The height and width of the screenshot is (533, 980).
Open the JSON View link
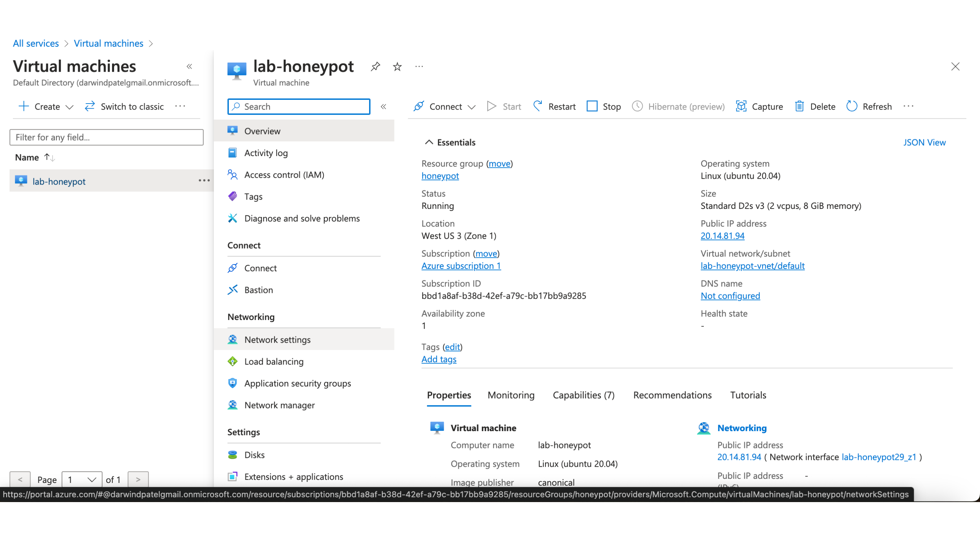pos(924,142)
